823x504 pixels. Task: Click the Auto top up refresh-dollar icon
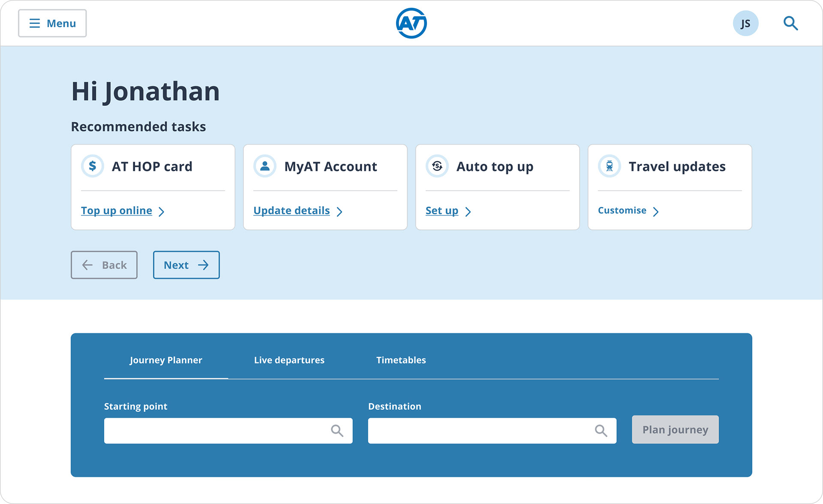tap(437, 166)
